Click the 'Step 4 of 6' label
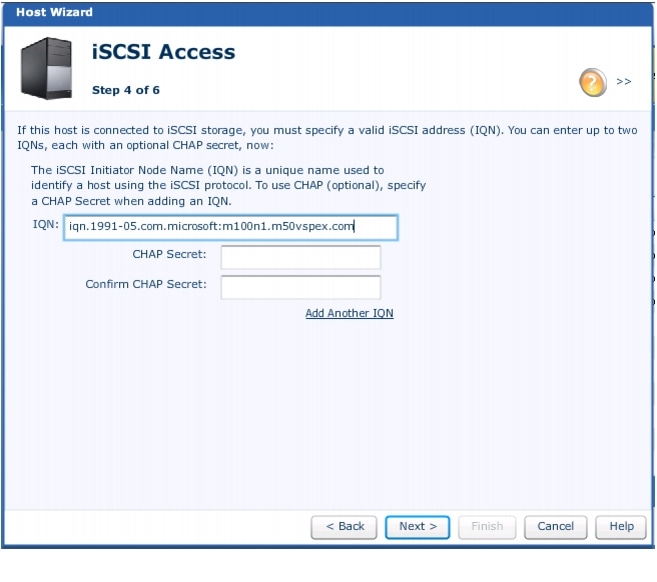 click(126, 90)
